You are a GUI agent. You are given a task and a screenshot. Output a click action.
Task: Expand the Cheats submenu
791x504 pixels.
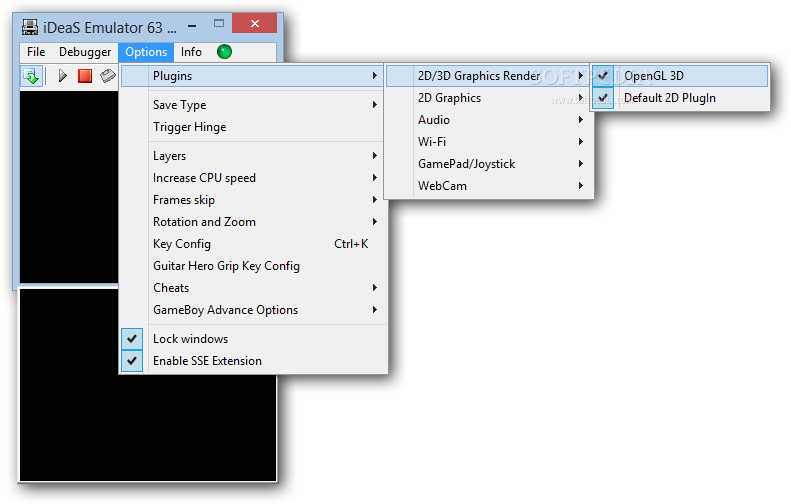(x=252, y=288)
